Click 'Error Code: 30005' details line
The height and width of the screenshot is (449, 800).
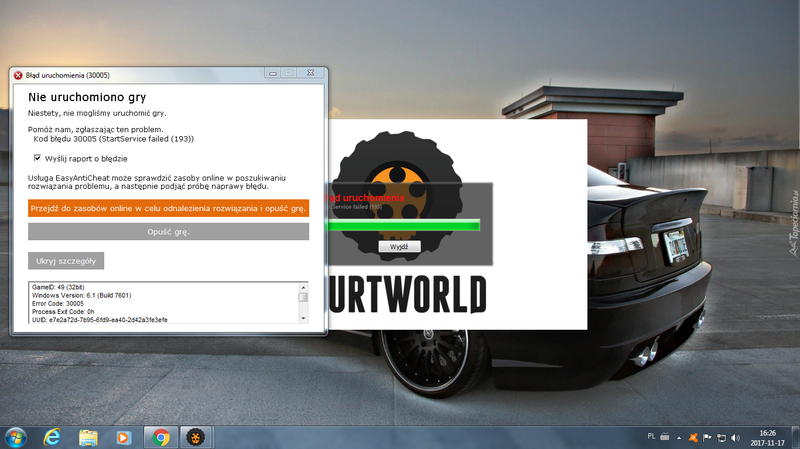(58, 304)
